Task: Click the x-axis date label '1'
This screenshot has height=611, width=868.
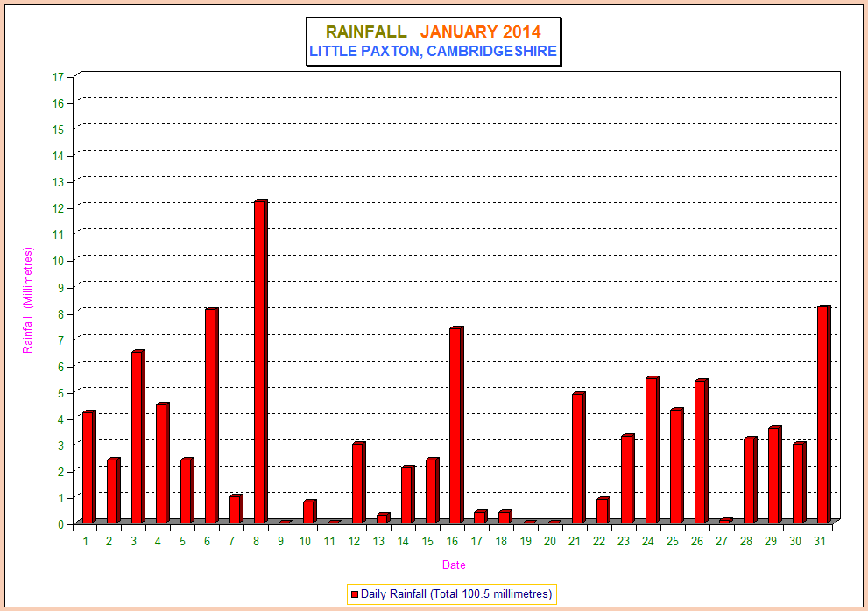Action: coord(86,541)
